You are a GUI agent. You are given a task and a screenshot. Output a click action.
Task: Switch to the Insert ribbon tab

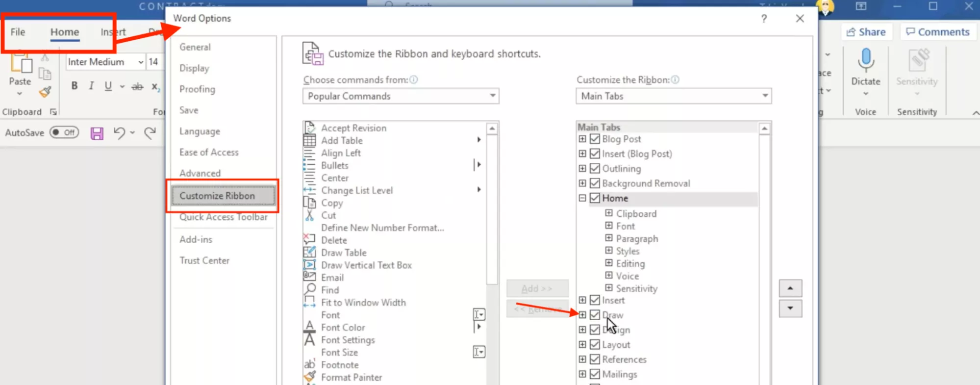[x=112, y=32]
